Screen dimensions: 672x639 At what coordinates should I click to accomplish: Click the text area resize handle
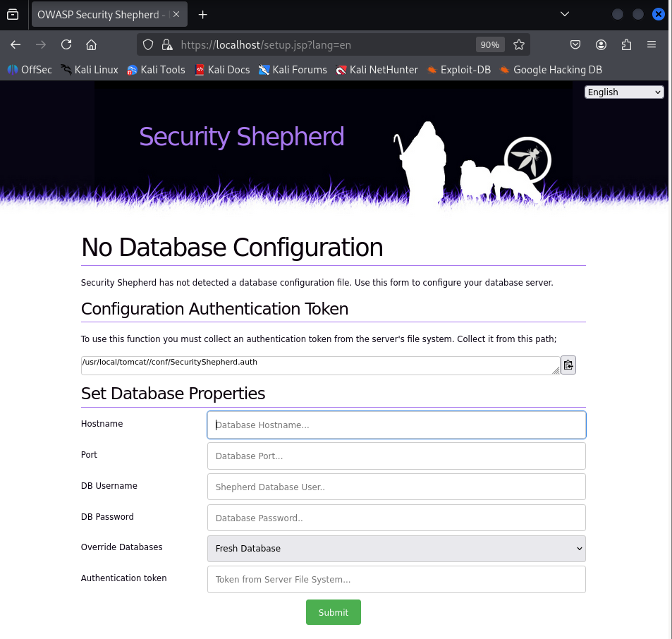tap(556, 370)
